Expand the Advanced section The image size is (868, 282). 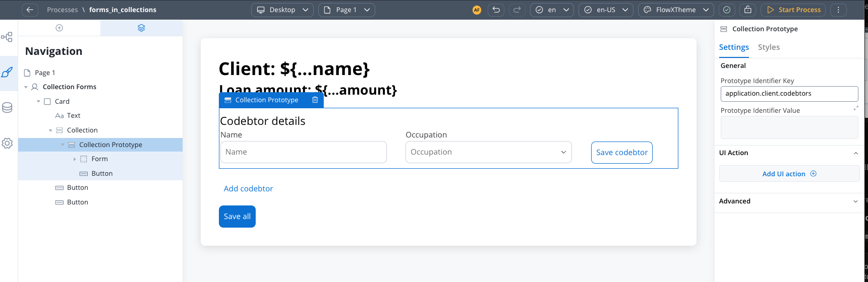point(855,201)
